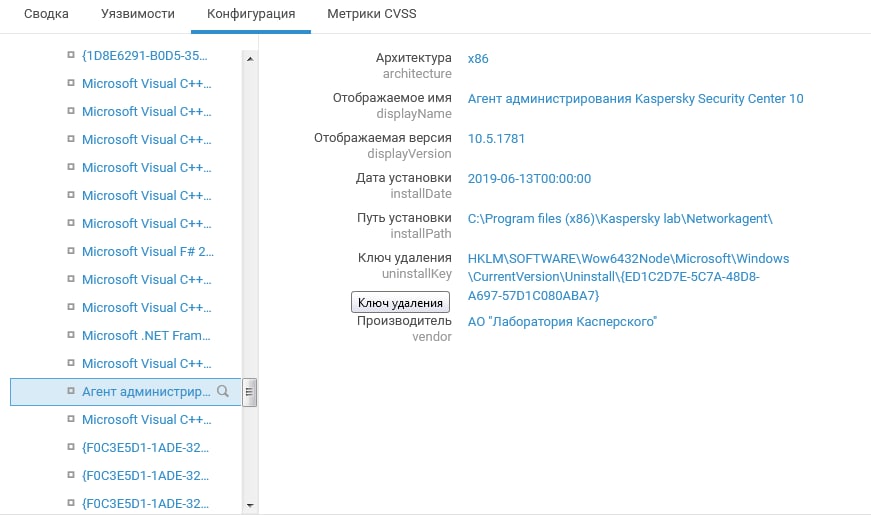Click the scrollbar thumb of software list
Screen dimensions: 871x515
(250, 392)
